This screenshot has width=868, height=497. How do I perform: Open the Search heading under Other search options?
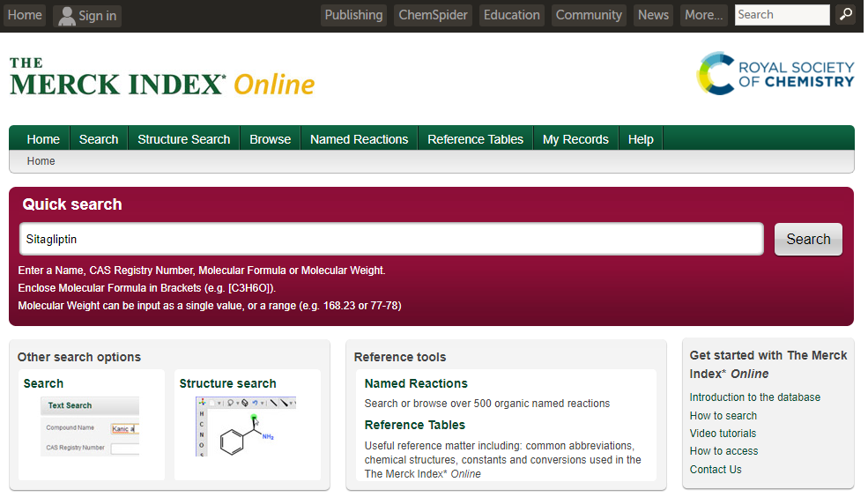(x=43, y=383)
